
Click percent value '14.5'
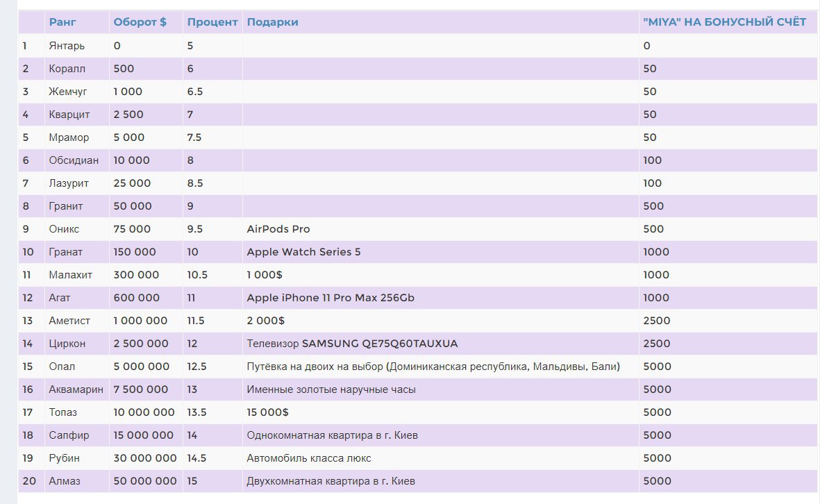196,458
